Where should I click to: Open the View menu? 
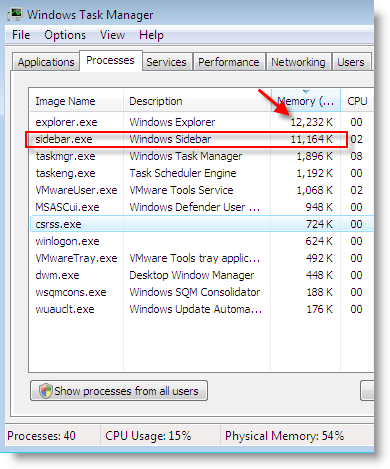(x=112, y=35)
